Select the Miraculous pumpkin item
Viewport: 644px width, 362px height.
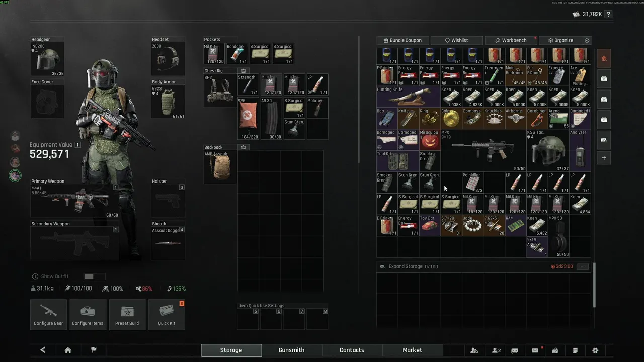click(430, 140)
